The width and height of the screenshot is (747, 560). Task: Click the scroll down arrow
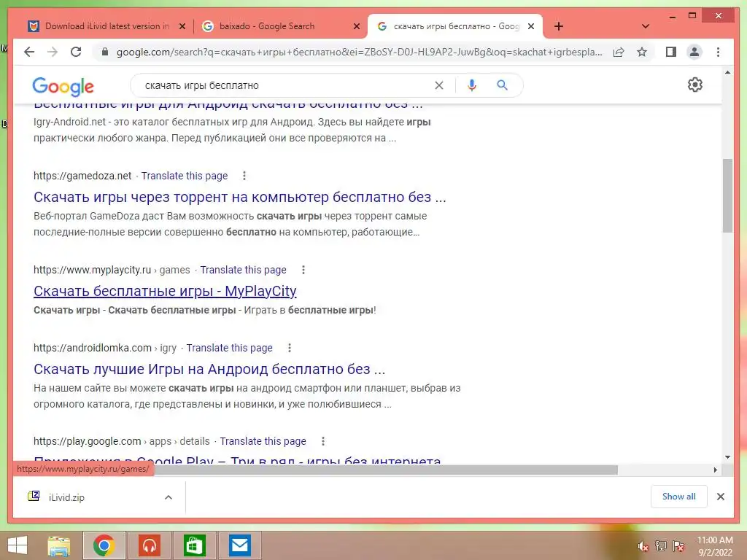727,457
